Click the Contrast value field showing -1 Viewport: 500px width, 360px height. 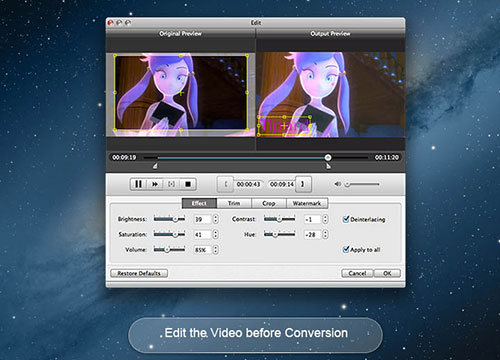(x=313, y=219)
